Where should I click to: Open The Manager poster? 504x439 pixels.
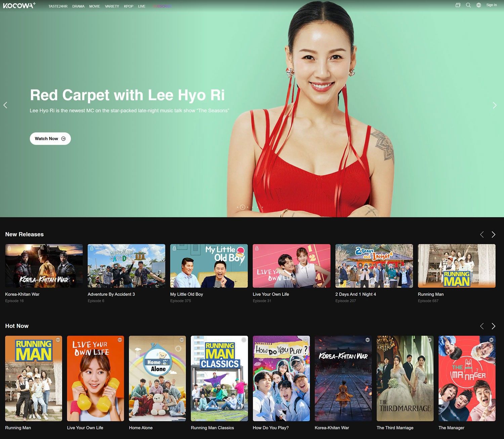click(x=467, y=378)
